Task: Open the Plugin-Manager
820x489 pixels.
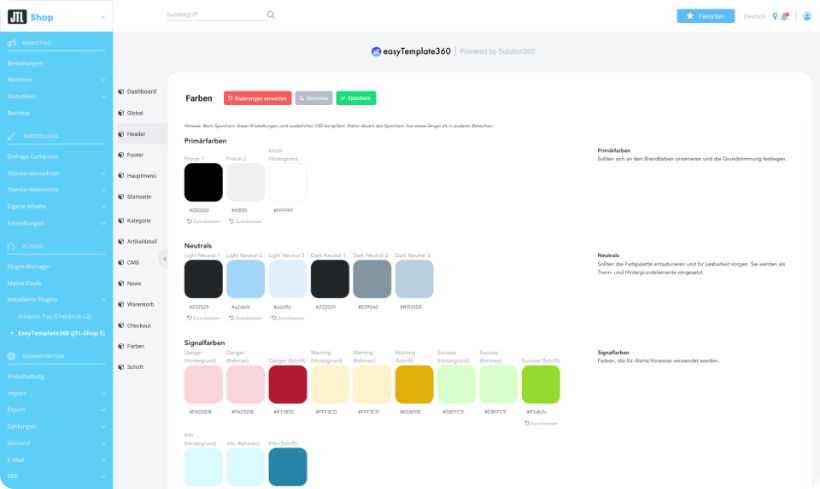Action: click(x=29, y=266)
